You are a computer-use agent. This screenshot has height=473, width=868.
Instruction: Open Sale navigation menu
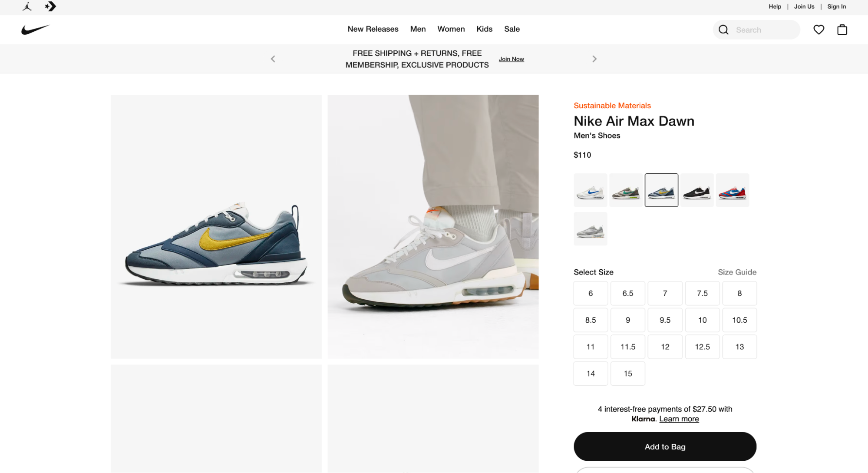coord(512,29)
